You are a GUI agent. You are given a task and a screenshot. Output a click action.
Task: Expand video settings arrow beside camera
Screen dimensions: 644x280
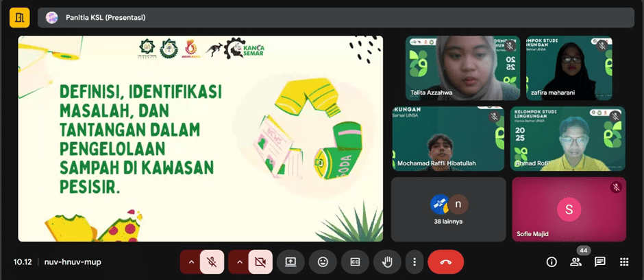pyautogui.click(x=239, y=261)
